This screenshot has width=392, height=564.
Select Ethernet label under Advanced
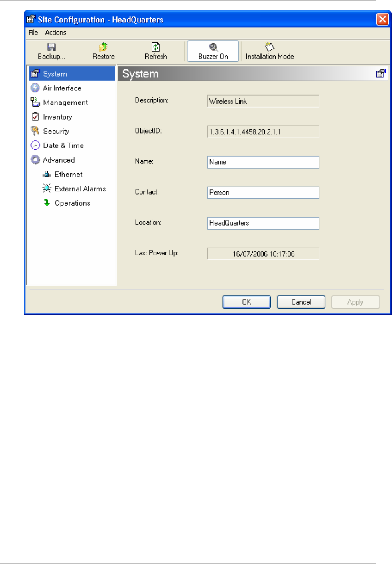click(69, 174)
